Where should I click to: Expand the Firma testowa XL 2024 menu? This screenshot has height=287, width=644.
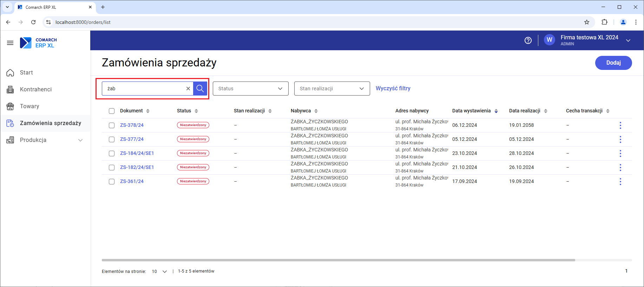[628, 40]
